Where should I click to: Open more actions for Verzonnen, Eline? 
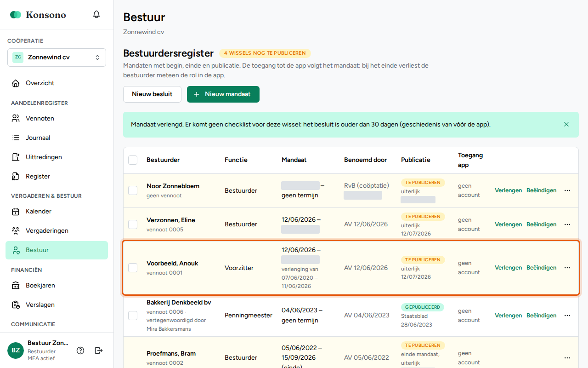tap(567, 224)
